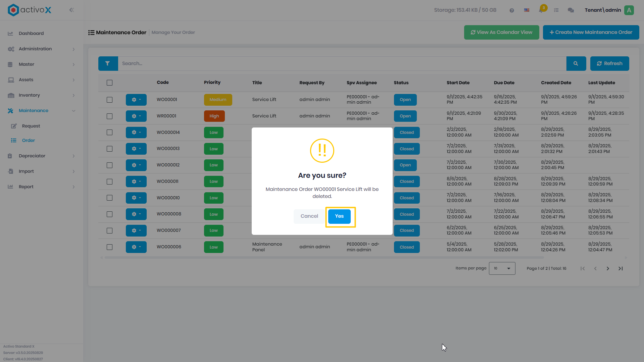The image size is (644, 362).
Task: Click the Administration gears icon
Action: (11, 49)
